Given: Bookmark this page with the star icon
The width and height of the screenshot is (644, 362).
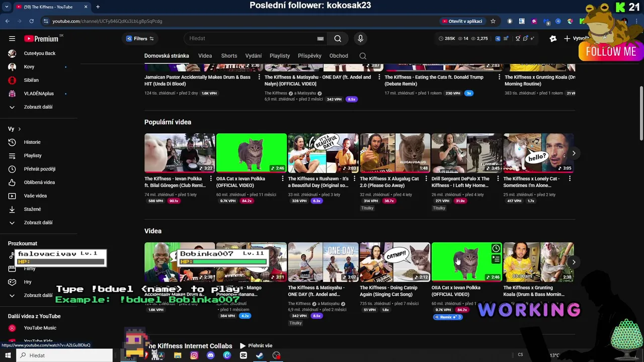Looking at the screenshot, I should click(x=493, y=21).
